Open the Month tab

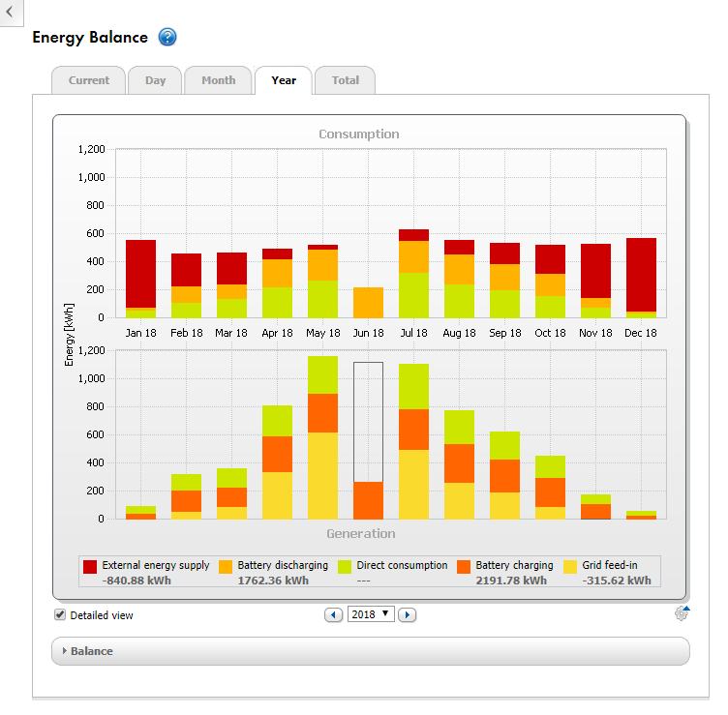click(218, 80)
